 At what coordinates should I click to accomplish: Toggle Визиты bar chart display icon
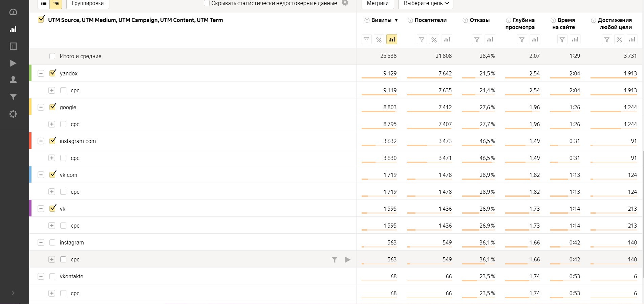[392, 40]
